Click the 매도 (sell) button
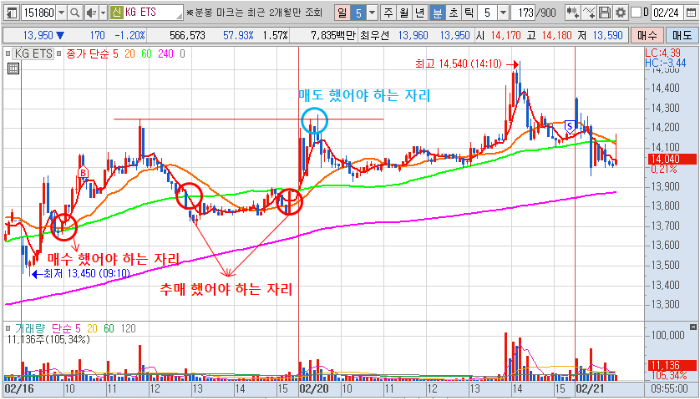This screenshot has width=700, height=399. tap(681, 35)
